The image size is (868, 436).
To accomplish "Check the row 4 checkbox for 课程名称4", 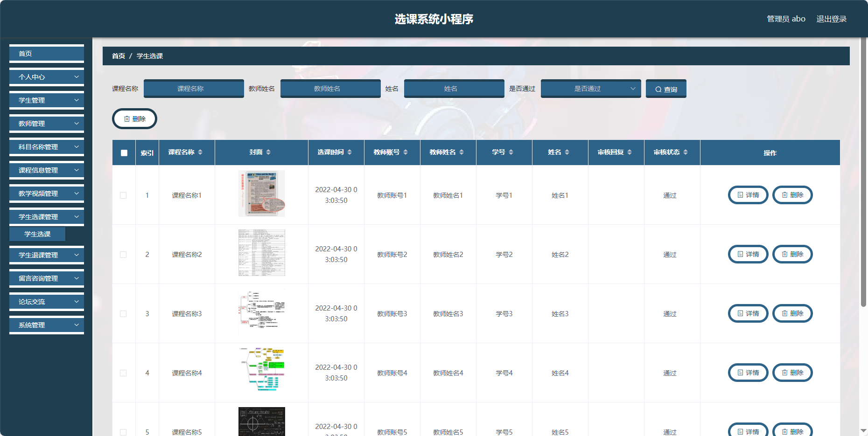I will point(123,373).
